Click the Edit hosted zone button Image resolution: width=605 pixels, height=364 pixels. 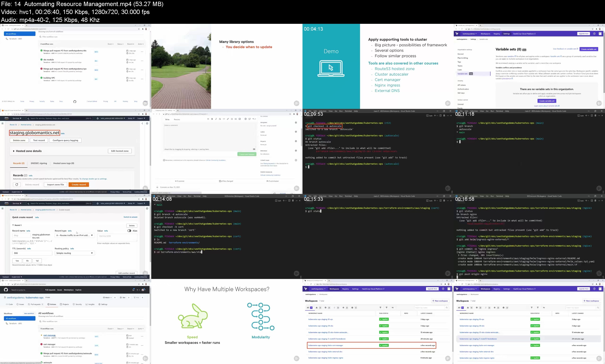120,151
